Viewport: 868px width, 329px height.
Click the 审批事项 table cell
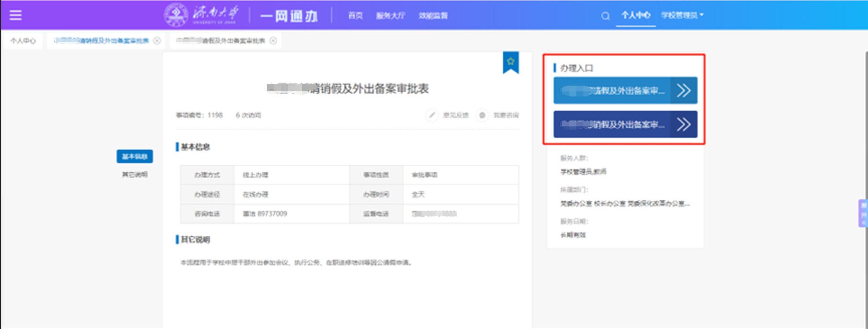pos(461,175)
